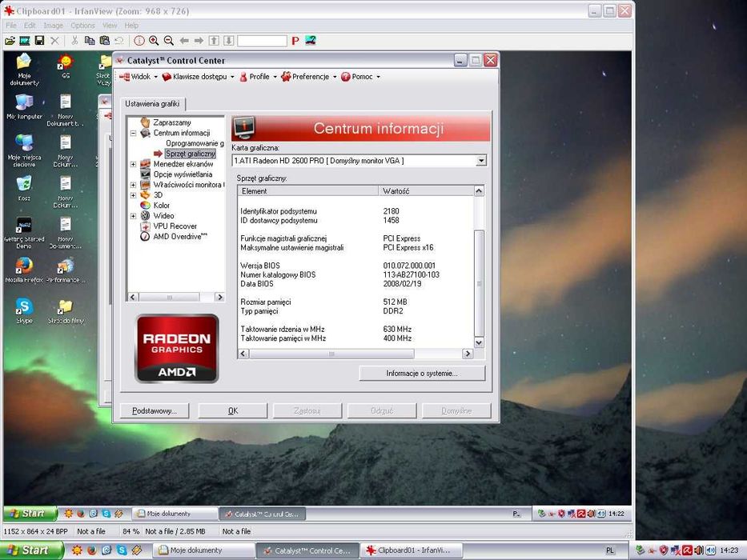This screenshot has width=747, height=560.
Task: Click the Podstawowy button
Action: pos(155,411)
